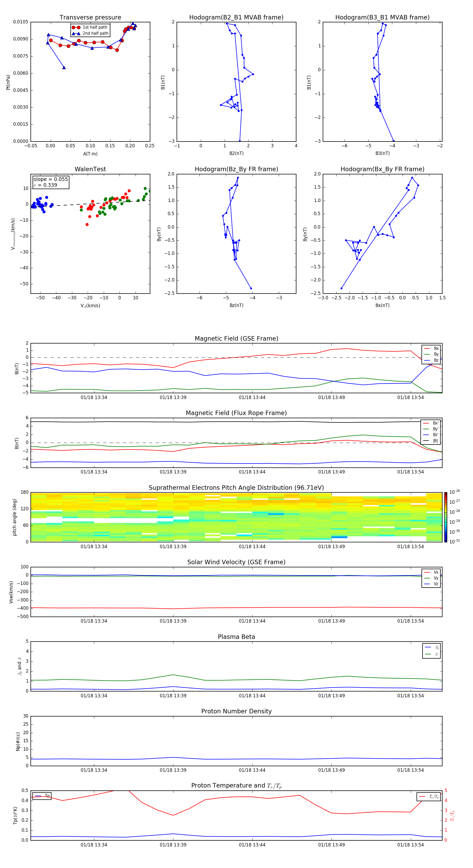Click the 'Hodogram(Bz_By FR frame)' title
473x868 pixels.
click(x=236, y=169)
